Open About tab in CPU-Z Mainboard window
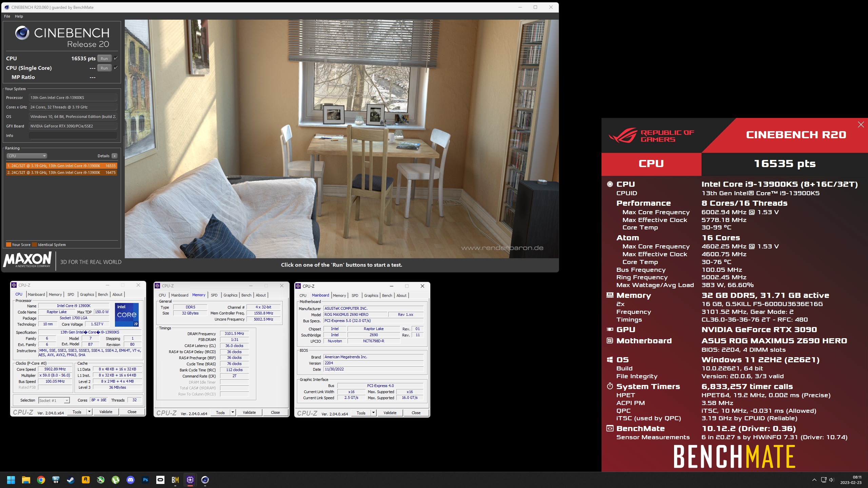Screen dimensions: 868x488 [x=401, y=296]
